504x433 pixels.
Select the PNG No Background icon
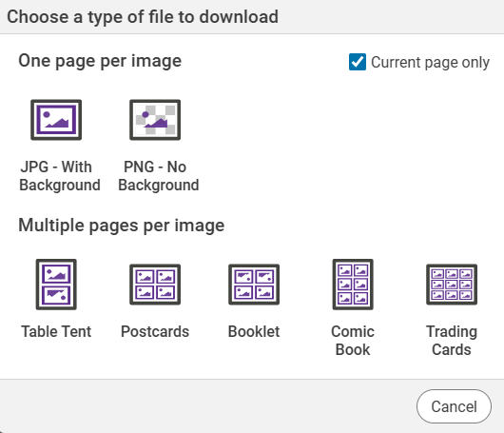point(155,120)
